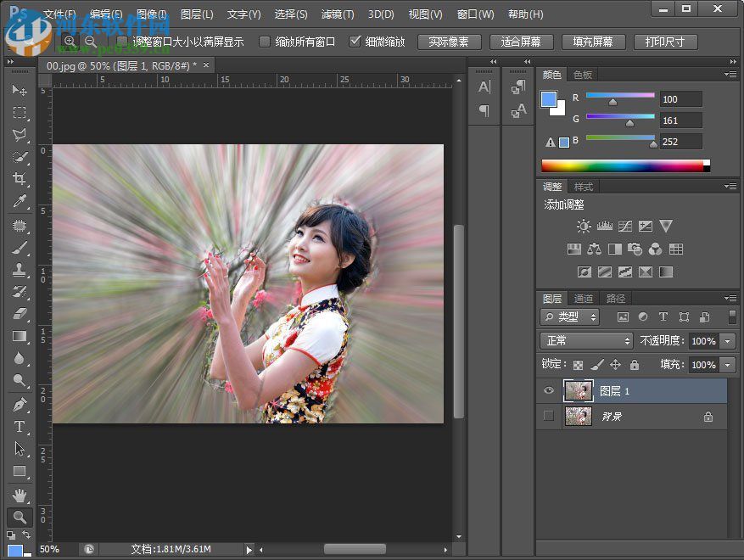This screenshot has width=744, height=560.
Task: Select the Hand tool
Action: coord(19,495)
